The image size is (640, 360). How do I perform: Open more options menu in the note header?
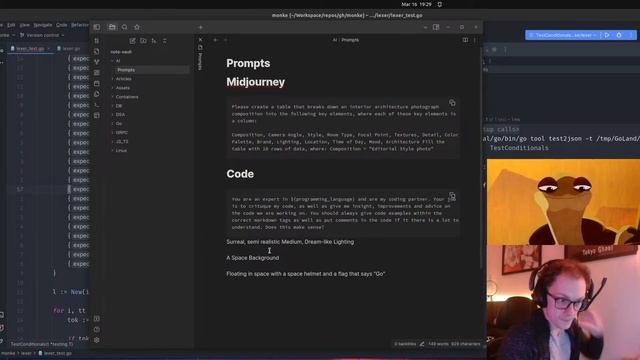475,40
